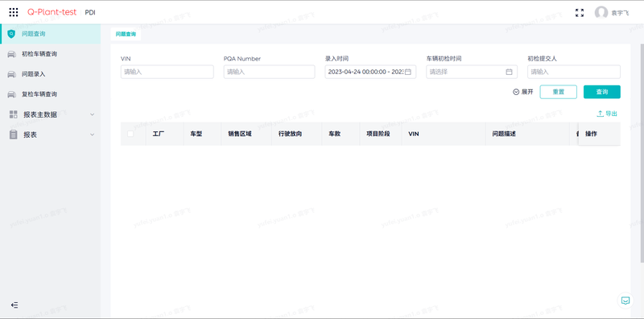Focus the VIN input field
The width and height of the screenshot is (644, 319).
167,72
